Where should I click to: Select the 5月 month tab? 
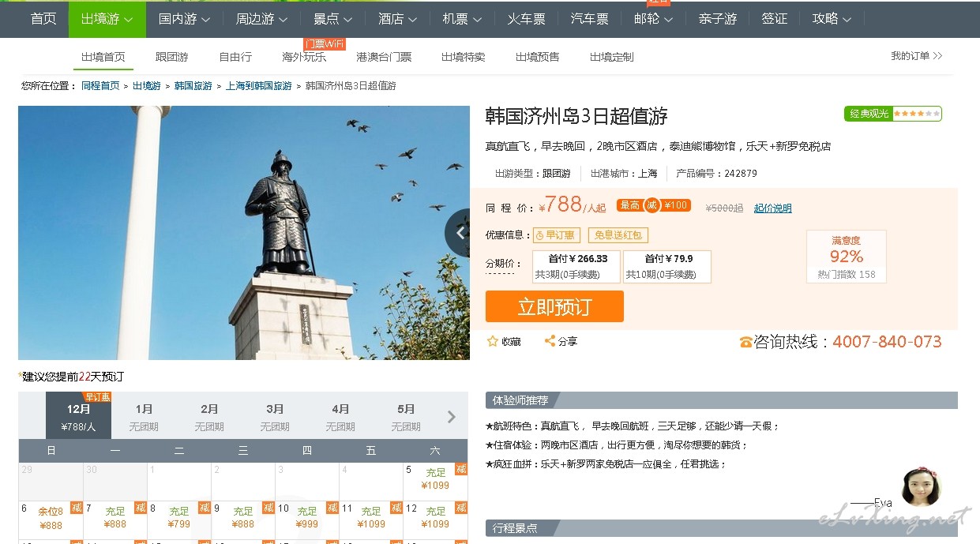click(407, 415)
